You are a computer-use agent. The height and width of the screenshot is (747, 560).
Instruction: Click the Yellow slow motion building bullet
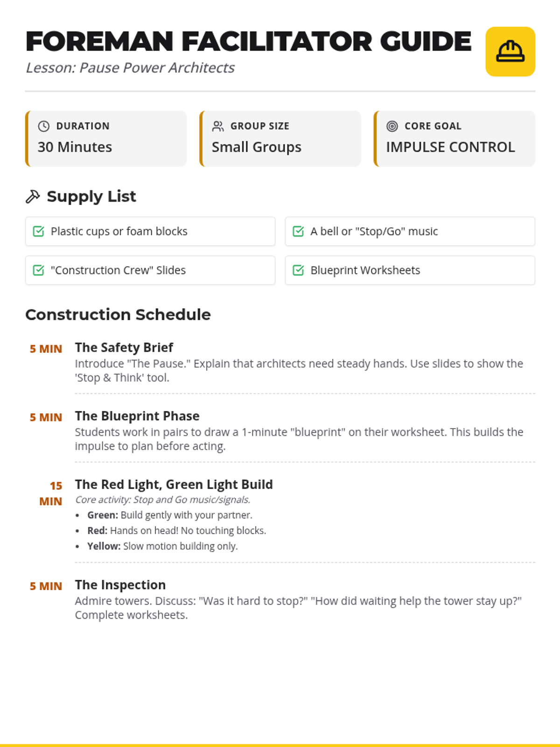[162, 546]
